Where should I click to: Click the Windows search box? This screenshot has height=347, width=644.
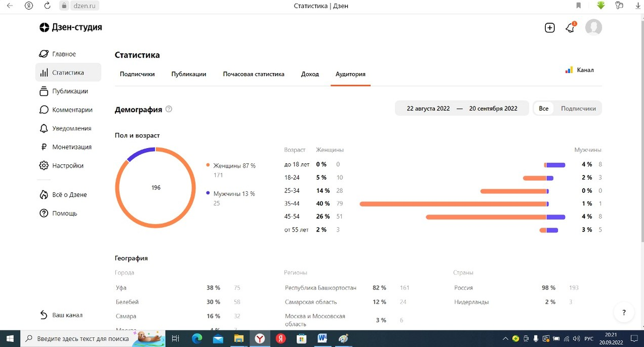[x=92, y=339]
